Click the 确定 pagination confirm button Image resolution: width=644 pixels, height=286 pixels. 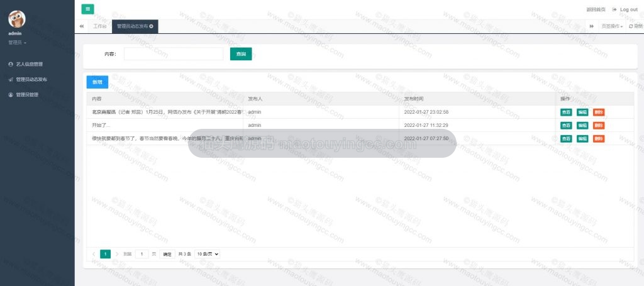[x=167, y=254]
